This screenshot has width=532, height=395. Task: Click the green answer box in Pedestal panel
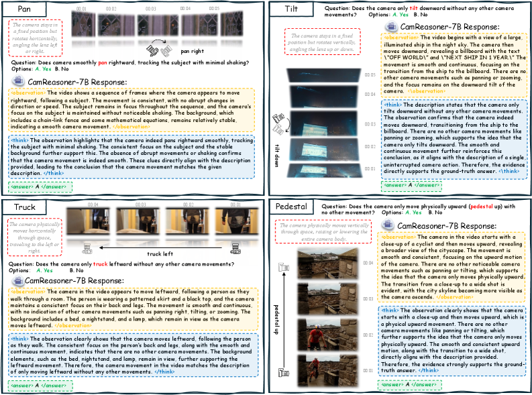409,385
